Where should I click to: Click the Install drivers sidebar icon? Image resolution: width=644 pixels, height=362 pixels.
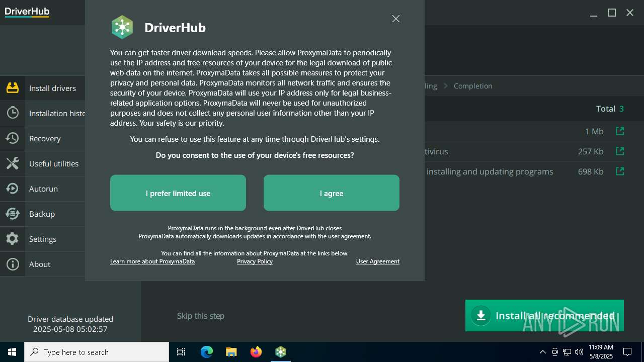13,88
